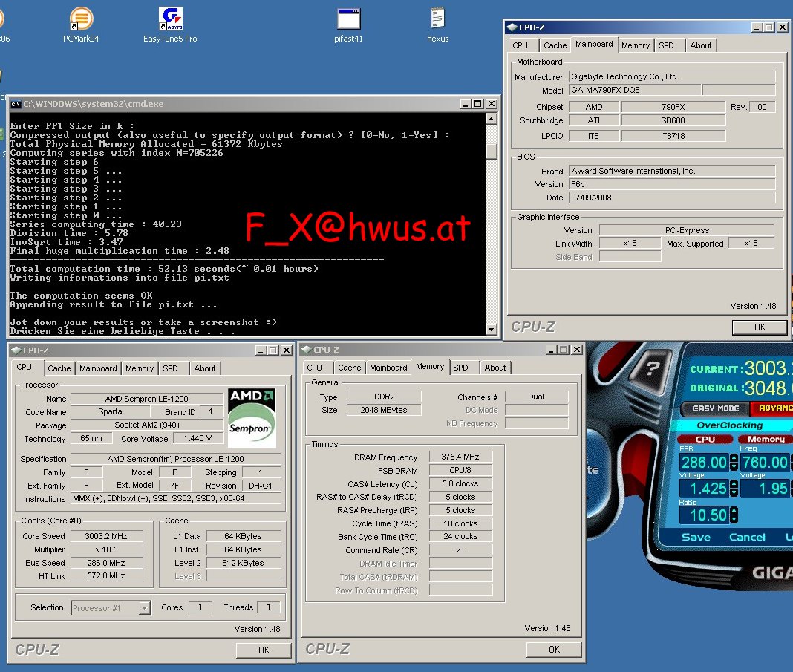This screenshot has height=672, width=793.
Task: Click the Link Width x16 field
Action: (x=630, y=244)
